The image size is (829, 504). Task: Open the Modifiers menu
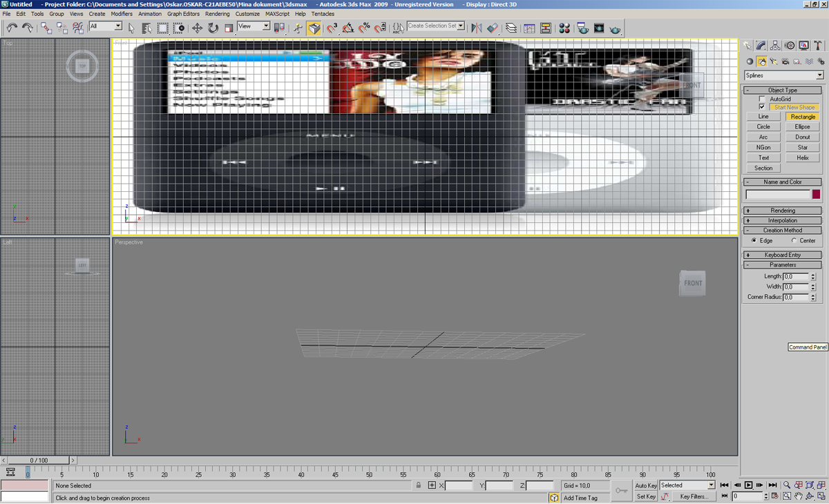point(122,14)
